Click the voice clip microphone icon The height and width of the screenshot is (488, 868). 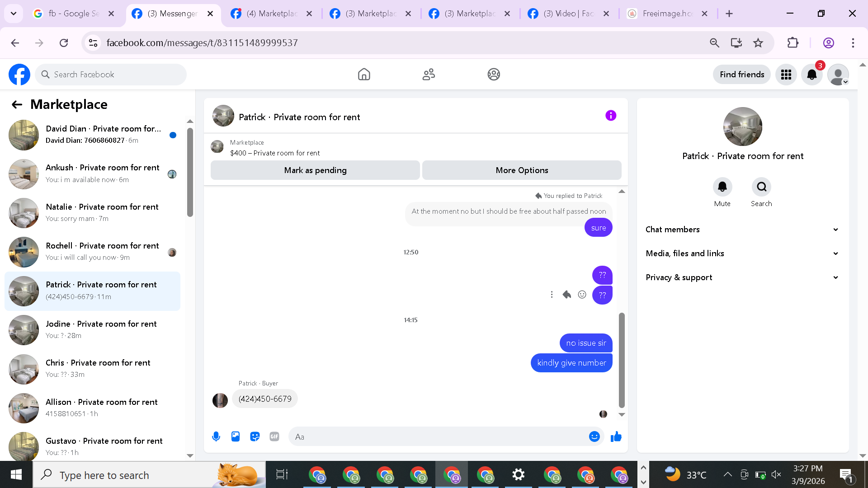pyautogui.click(x=216, y=436)
